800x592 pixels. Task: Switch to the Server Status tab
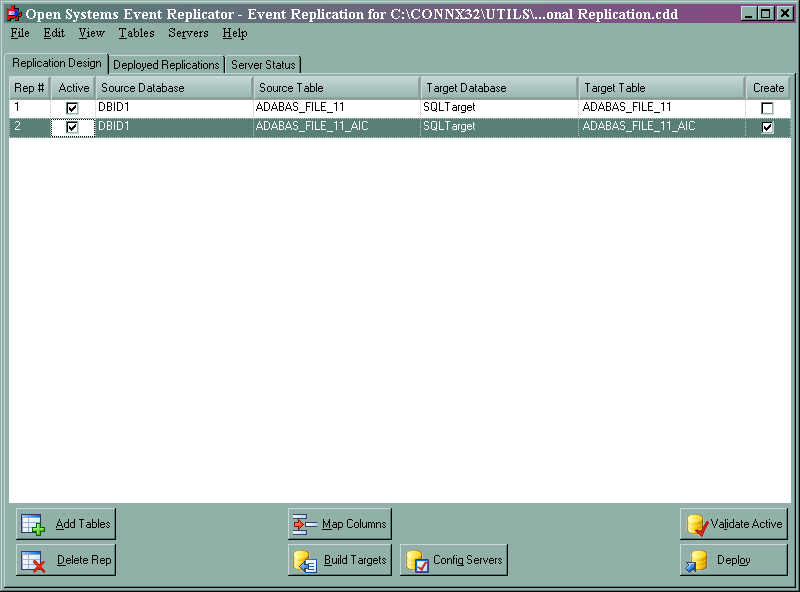tap(263, 63)
